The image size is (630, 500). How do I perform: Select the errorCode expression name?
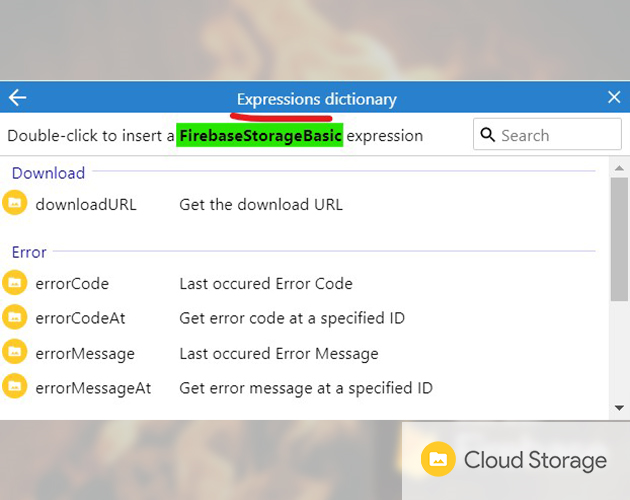(x=72, y=284)
